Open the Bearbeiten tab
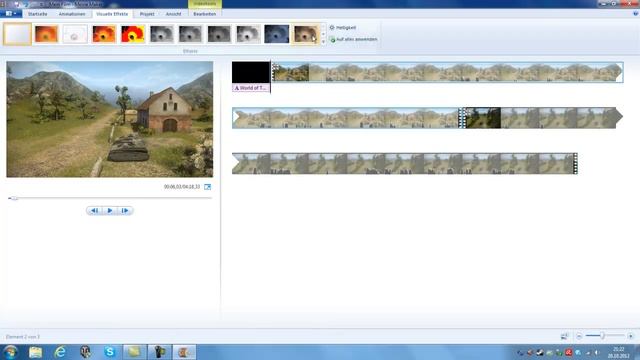The width and height of the screenshot is (640, 360). [204, 14]
